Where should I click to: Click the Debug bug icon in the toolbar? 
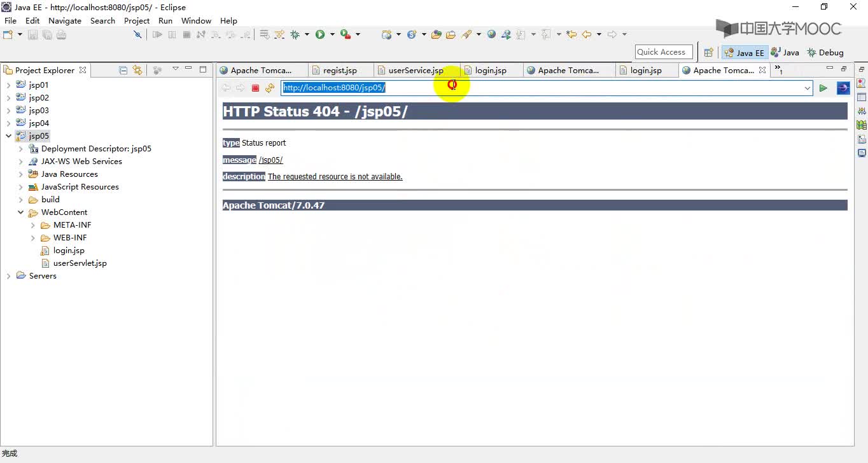click(x=295, y=34)
